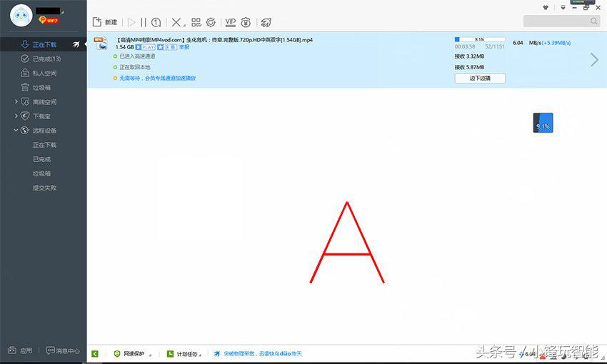Click the VIP icon in the toolbar
The width and height of the screenshot is (607, 364).
pyautogui.click(x=231, y=22)
